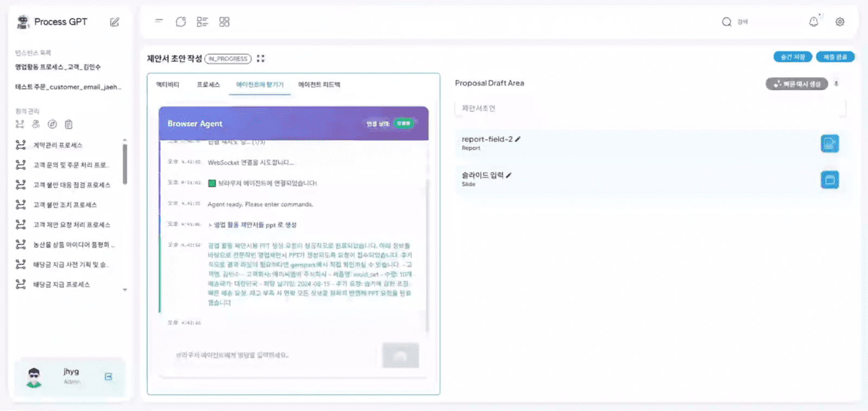The height and width of the screenshot is (411, 868).
Task: Click the grid view icon in top toolbar
Action: (x=224, y=22)
